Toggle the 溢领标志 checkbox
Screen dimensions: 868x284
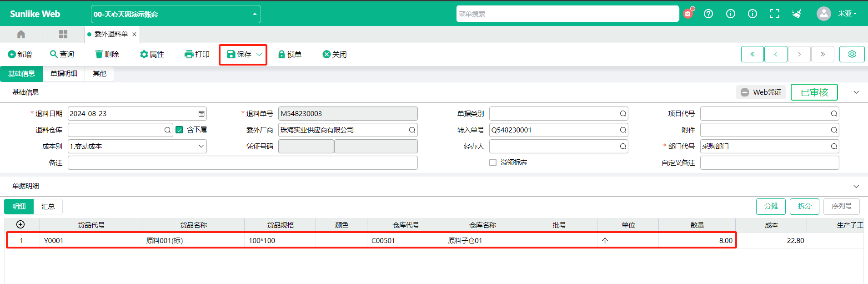click(x=493, y=162)
